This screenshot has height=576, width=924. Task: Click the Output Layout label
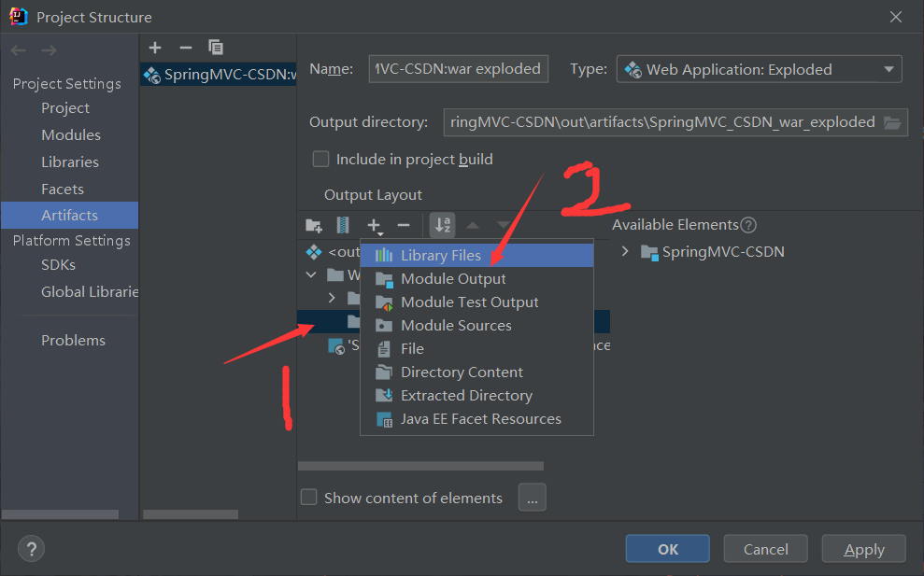click(x=373, y=195)
